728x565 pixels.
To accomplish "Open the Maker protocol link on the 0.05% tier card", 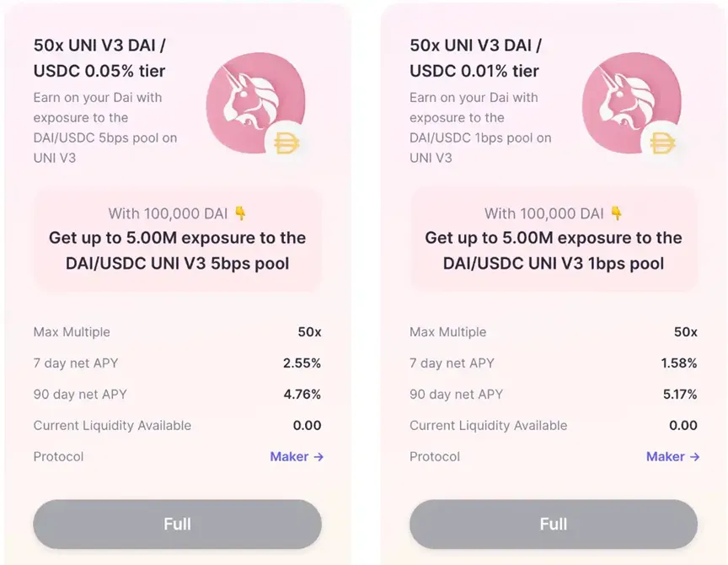I will 297,457.
